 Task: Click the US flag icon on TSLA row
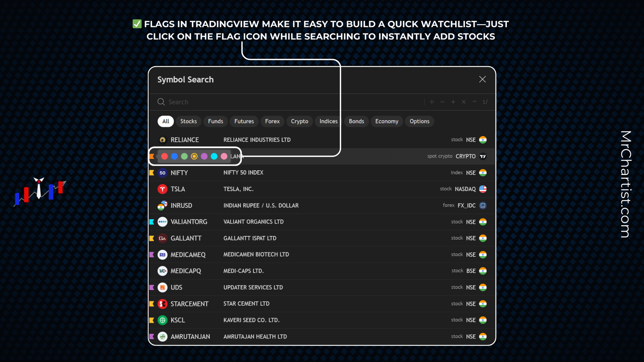[x=483, y=189]
